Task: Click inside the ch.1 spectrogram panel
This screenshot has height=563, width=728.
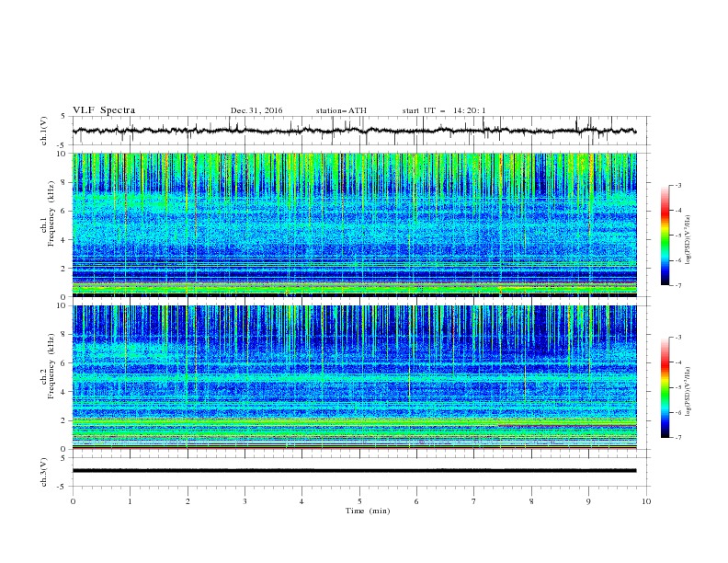Action: (x=354, y=224)
